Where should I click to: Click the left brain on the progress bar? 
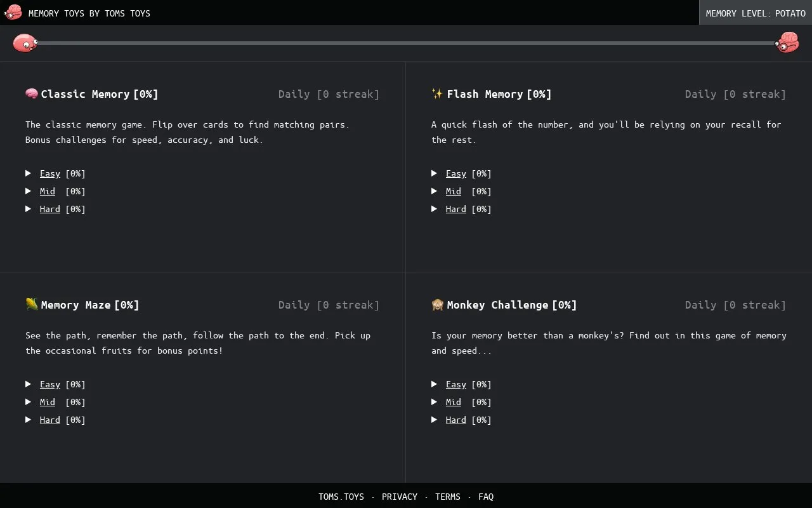click(x=25, y=43)
